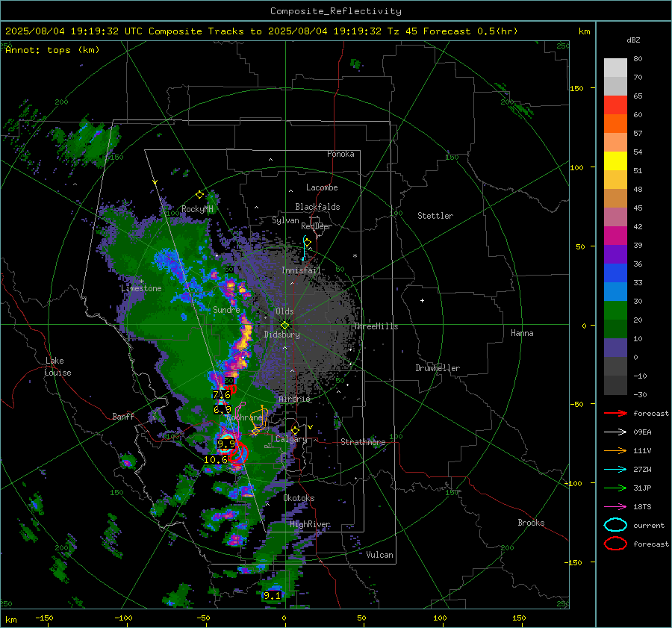Select the Ponoka label

pyautogui.click(x=340, y=154)
